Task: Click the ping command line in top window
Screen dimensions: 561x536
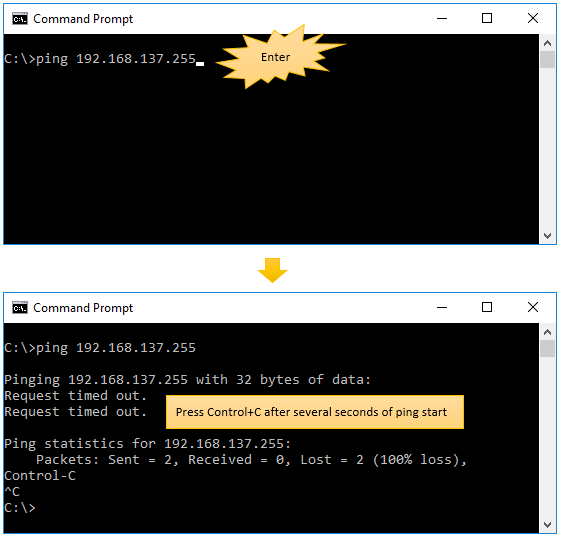Action: (100, 59)
